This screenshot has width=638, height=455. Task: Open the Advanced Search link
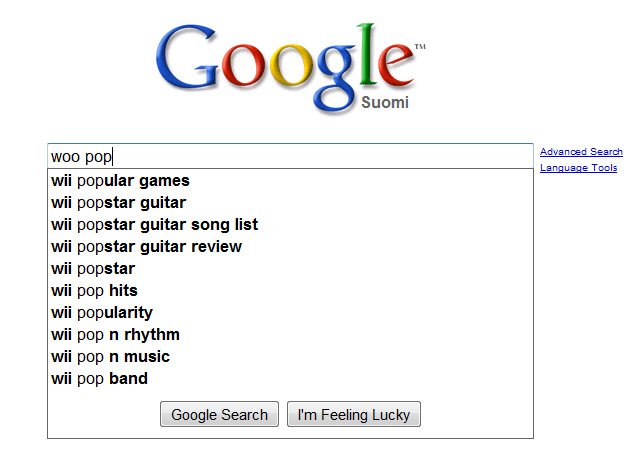[581, 152]
